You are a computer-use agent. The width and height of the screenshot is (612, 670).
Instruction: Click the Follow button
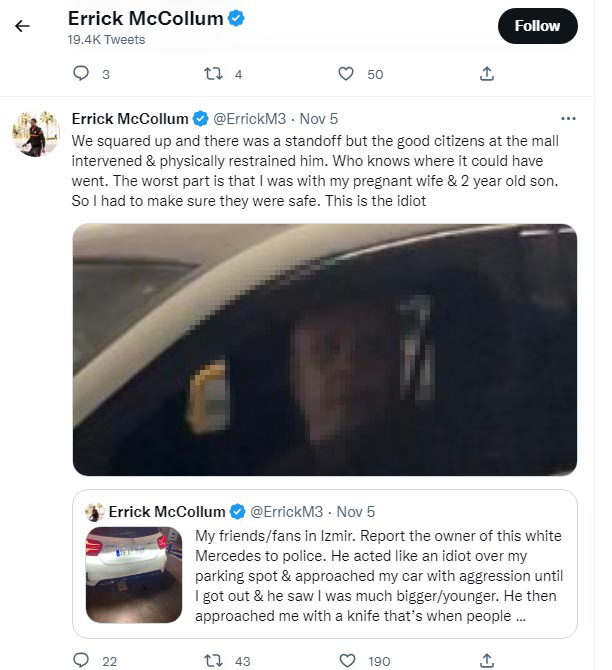pos(537,26)
